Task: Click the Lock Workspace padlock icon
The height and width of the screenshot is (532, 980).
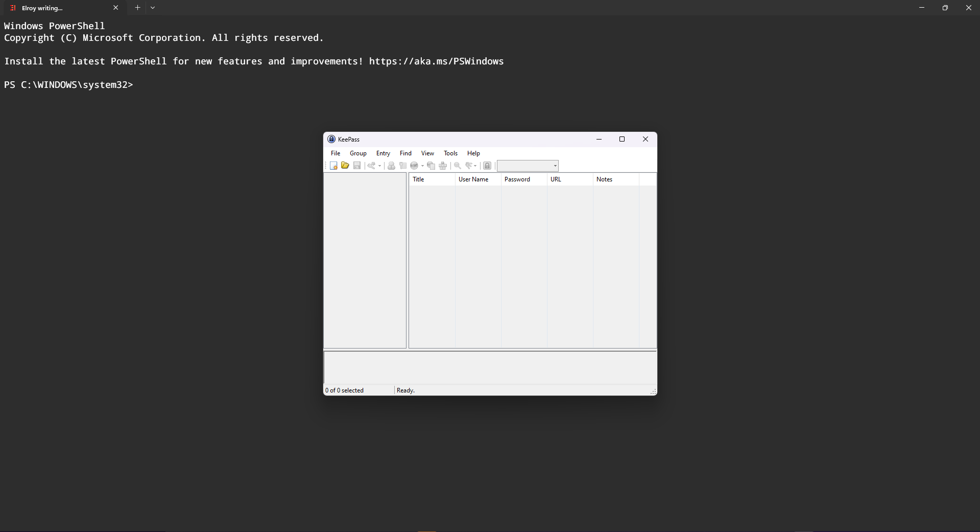Action: coord(487,166)
